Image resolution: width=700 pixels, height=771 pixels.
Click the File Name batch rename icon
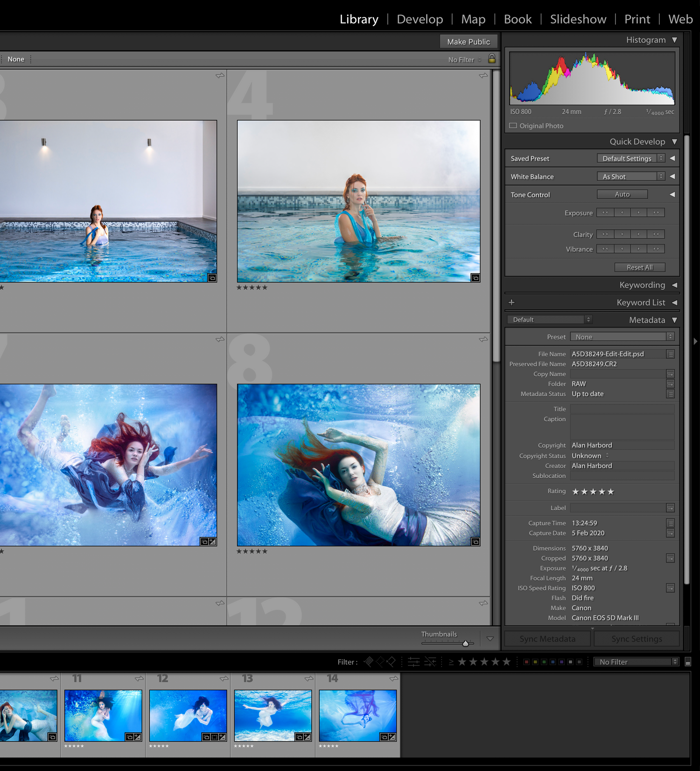point(670,354)
